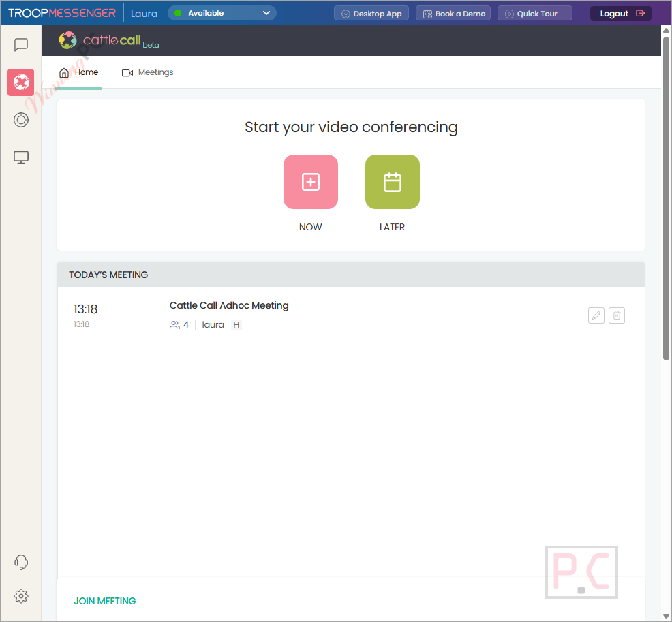
Task: Schedule a meeting with the green LATER button
Action: point(392,182)
